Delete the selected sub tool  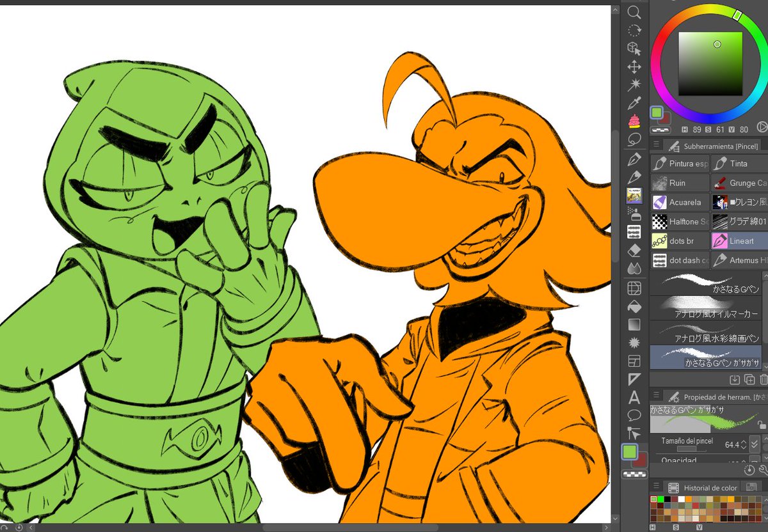click(x=763, y=379)
